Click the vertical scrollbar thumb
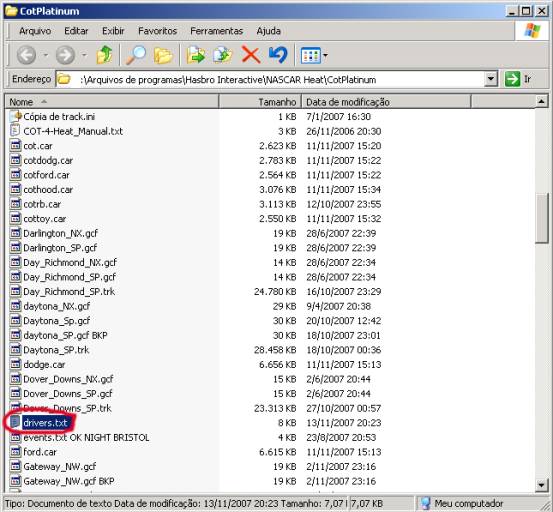 coord(541,218)
